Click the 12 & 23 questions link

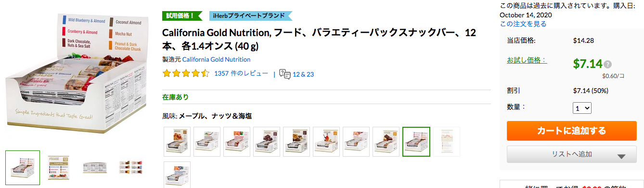303,74
